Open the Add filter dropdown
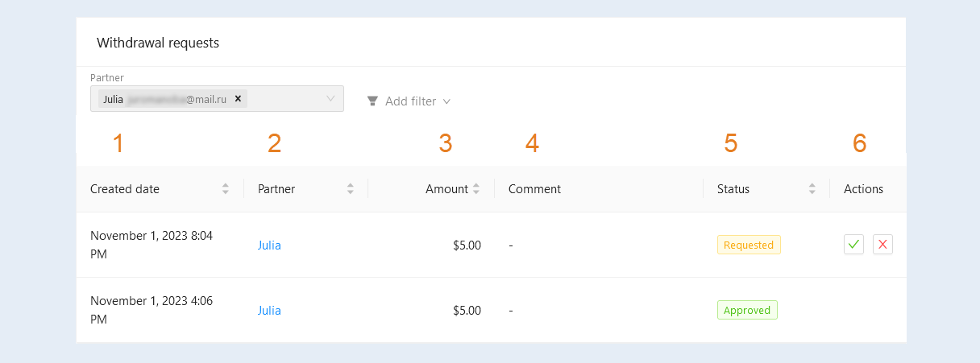The width and height of the screenshot is (980, 363). 409,101
